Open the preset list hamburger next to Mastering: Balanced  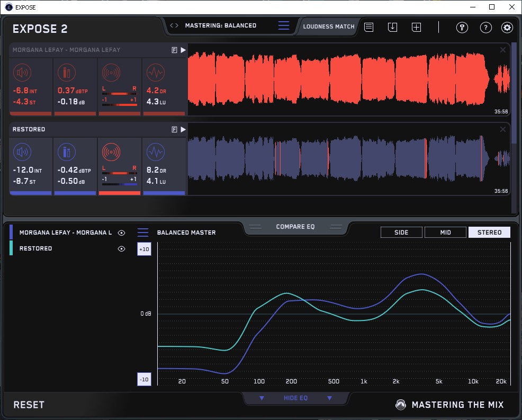284,25
